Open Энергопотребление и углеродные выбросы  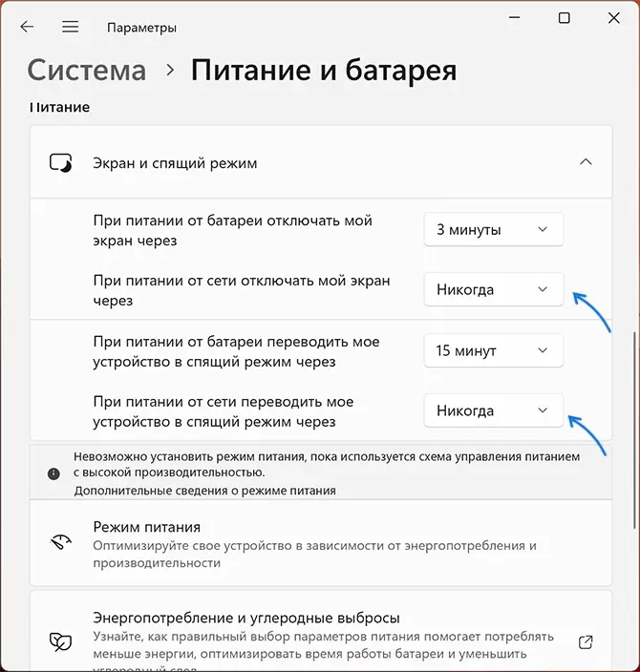(321, 631)
